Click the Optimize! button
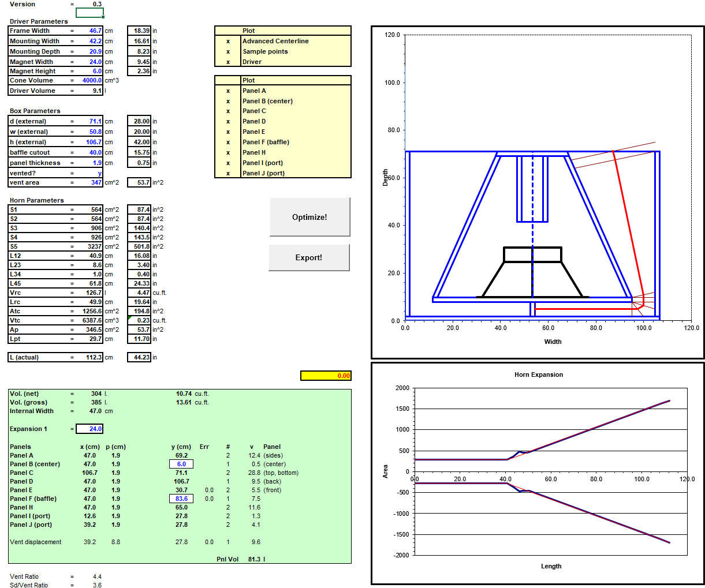705x588 pixels. [x=309, y=217]
